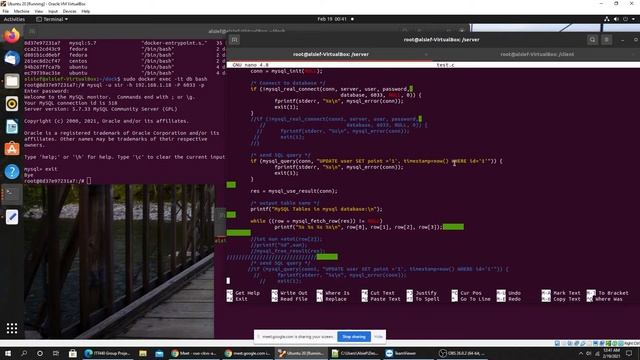Switch to OBS Studio taskbar item

(462, 353)
